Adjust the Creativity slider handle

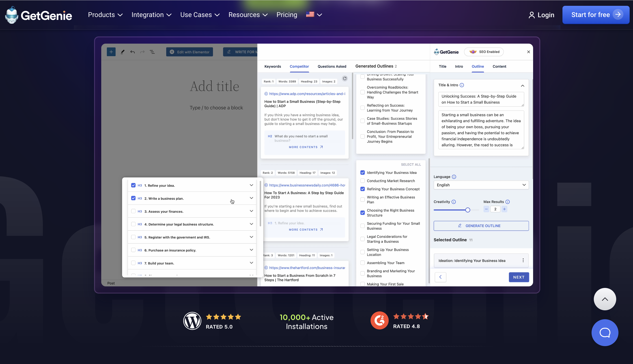pyautogui.click(x=467, y=210)
